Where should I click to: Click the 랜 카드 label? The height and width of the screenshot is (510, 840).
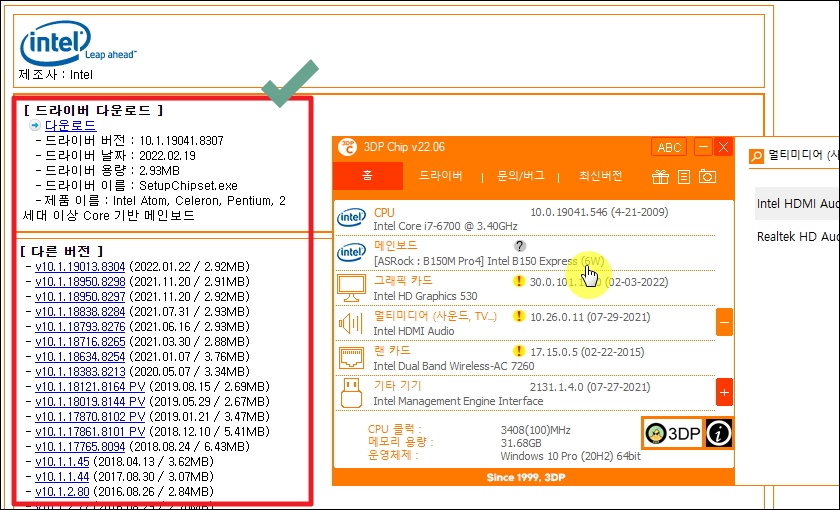[x=392, y=351]
